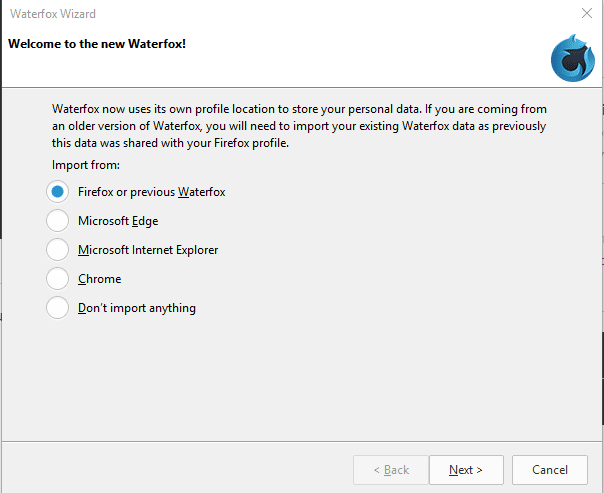The width and height of the screenshot is (604, 493).
Task: Pick the Chrome radio circle
Action: [x=57, y=278]
